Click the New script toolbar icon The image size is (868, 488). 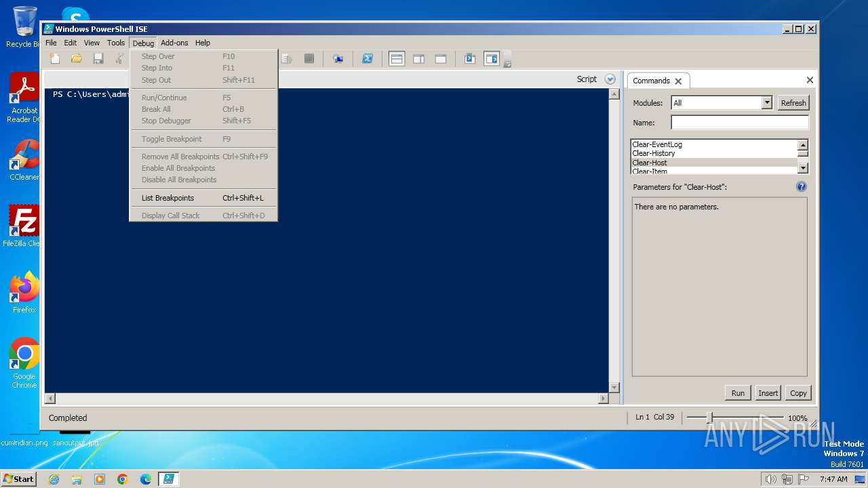tap(55, 59)
